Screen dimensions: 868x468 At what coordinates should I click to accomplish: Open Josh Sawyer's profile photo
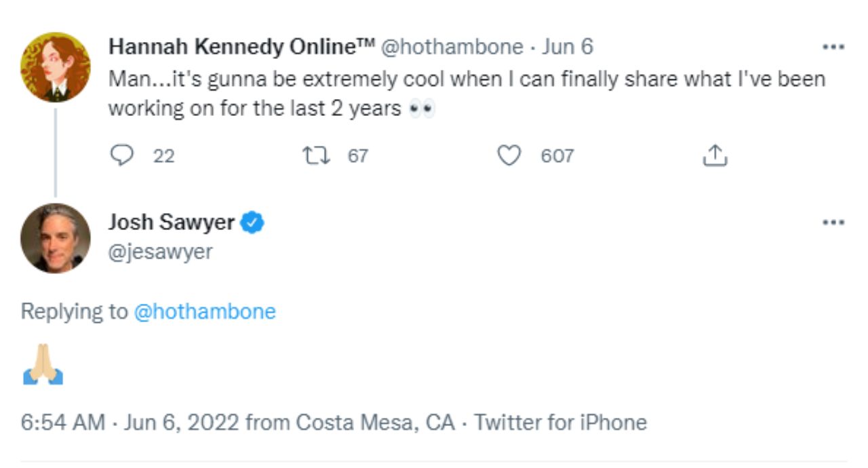tap(55, 238)
